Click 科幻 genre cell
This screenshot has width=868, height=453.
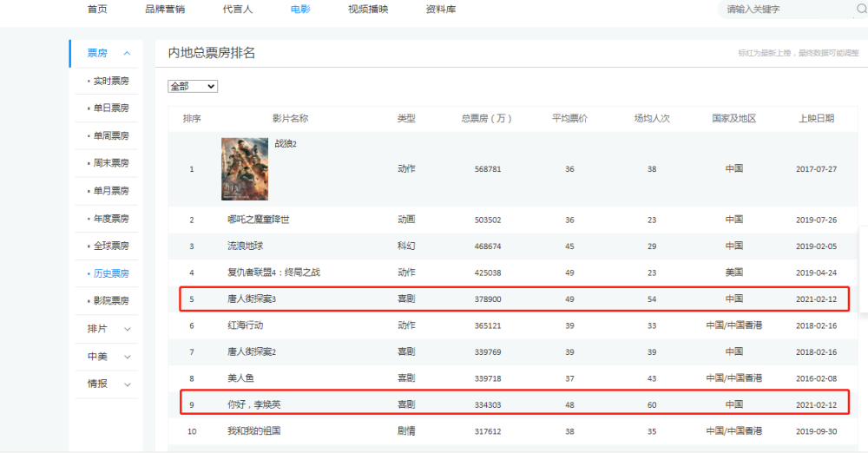point(406,246)
